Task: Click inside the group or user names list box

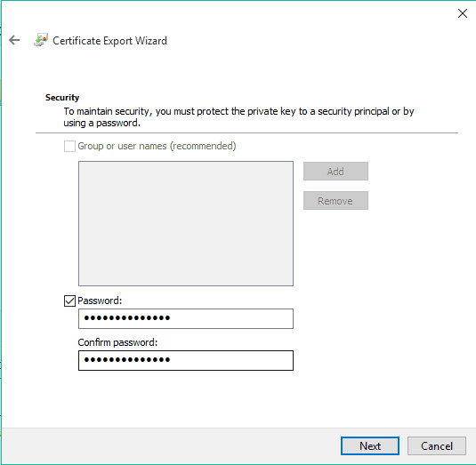Action: coord(186,223)
